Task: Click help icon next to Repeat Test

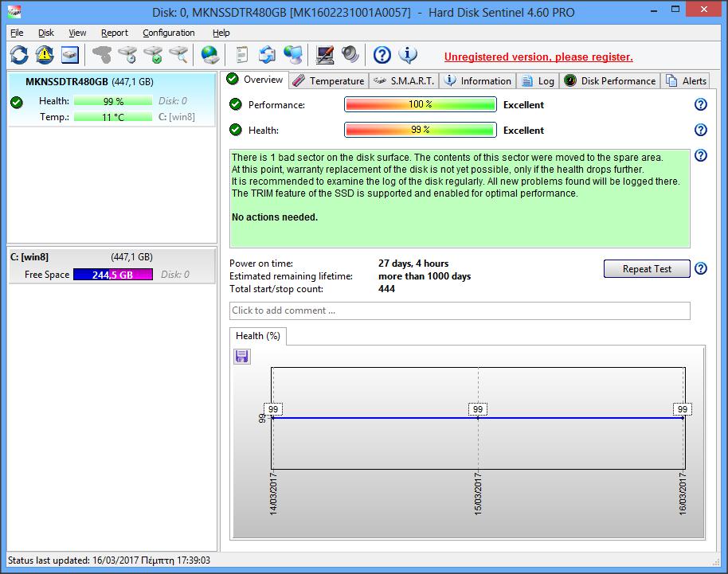Action: [701, 268]
